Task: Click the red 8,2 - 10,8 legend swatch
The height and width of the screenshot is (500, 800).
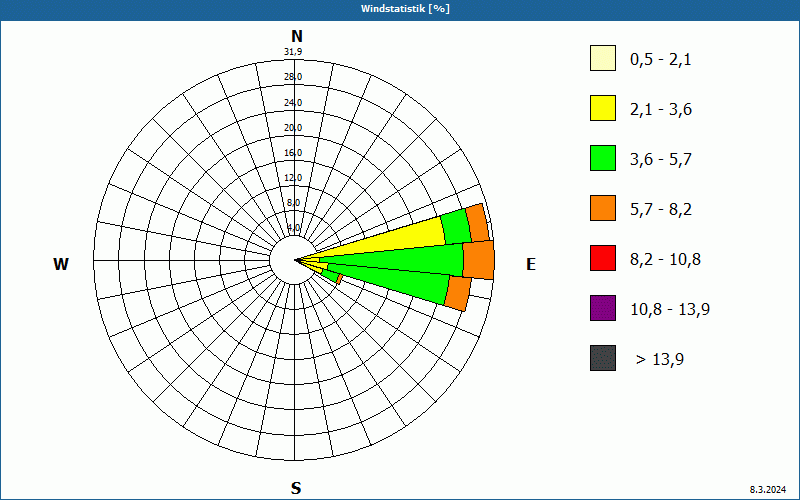Action: [x=603, y=258]
